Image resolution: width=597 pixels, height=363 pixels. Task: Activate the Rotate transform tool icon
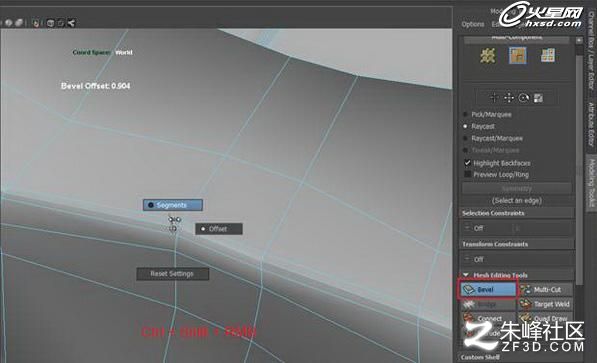[524, 98]
